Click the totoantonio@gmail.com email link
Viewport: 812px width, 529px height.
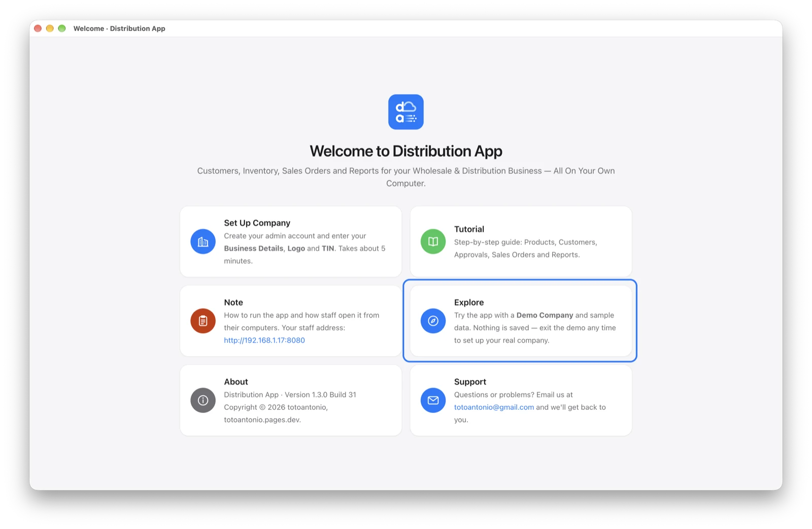coord(494,407)
